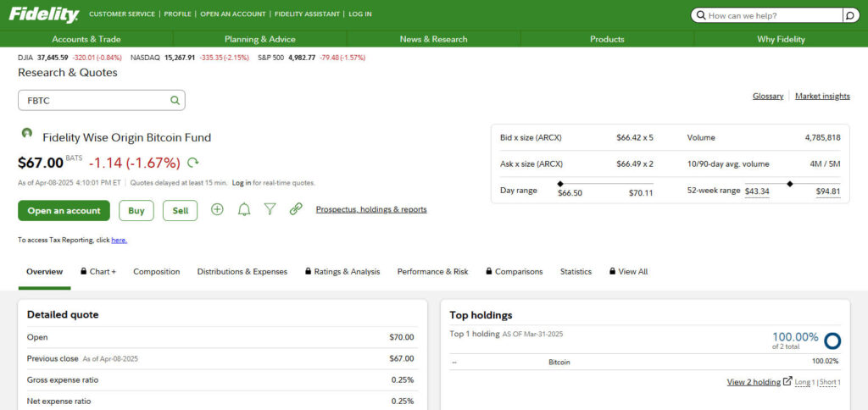Open Accounts & Trade menu
The width and height of the screenshot is (868, 410).
[x=86, y=39]
